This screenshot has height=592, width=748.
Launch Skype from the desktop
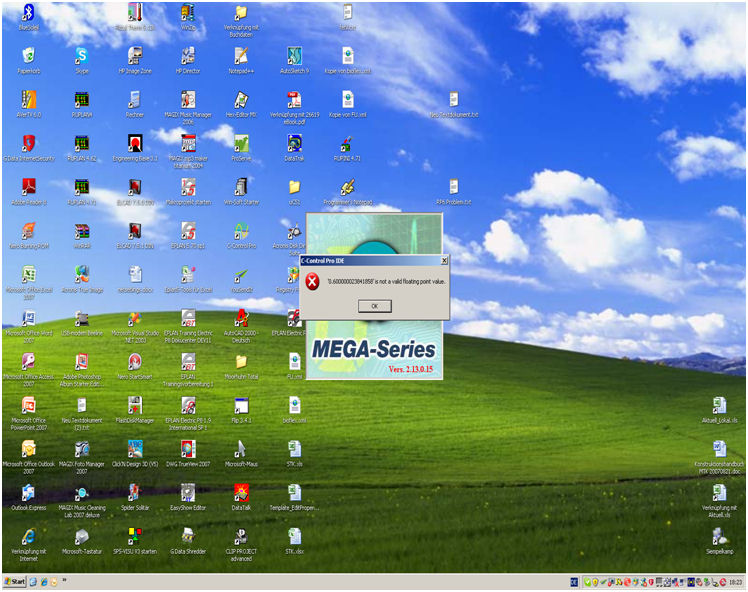pos(81,56)
